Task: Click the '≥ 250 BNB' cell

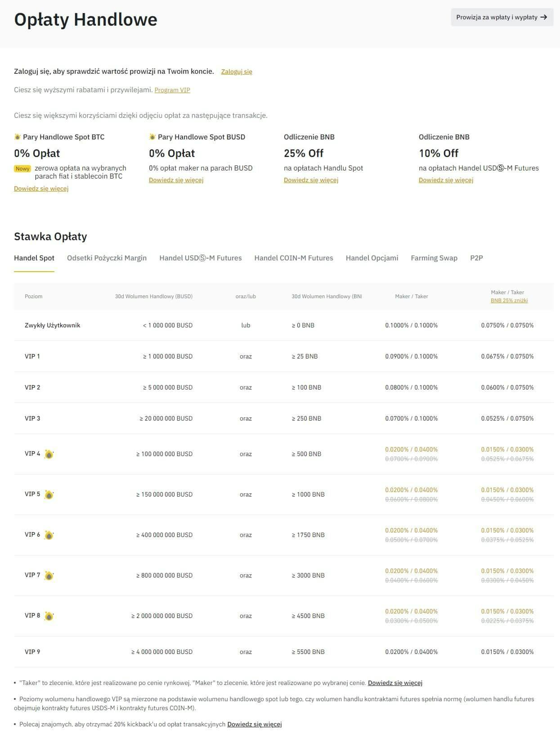Action: (306, 418)
